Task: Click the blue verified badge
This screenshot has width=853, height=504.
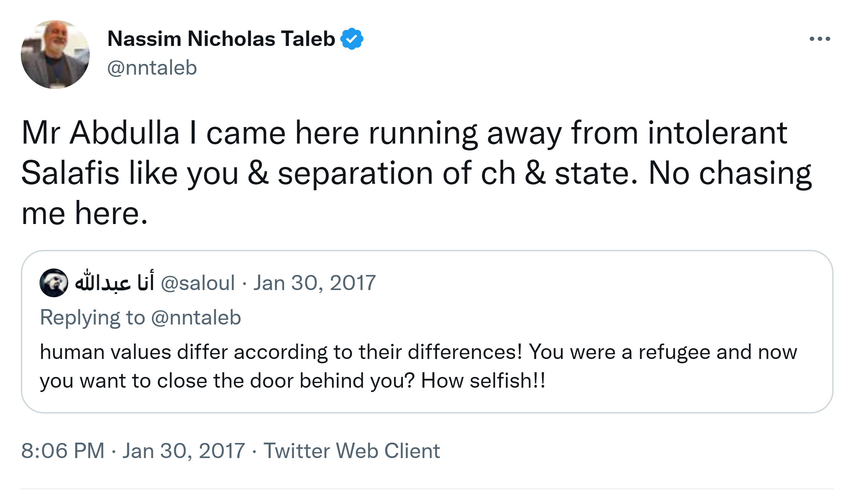Action: [x=352, y=39]
